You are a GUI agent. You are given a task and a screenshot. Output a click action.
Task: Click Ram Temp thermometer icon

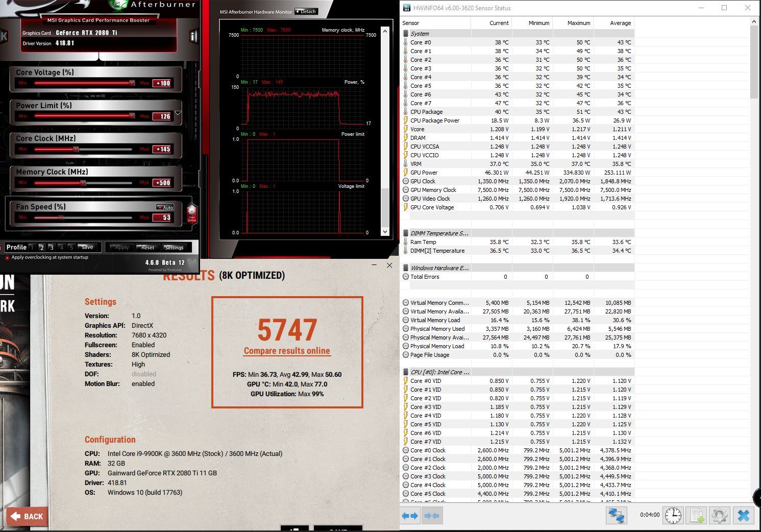(406, 242)
